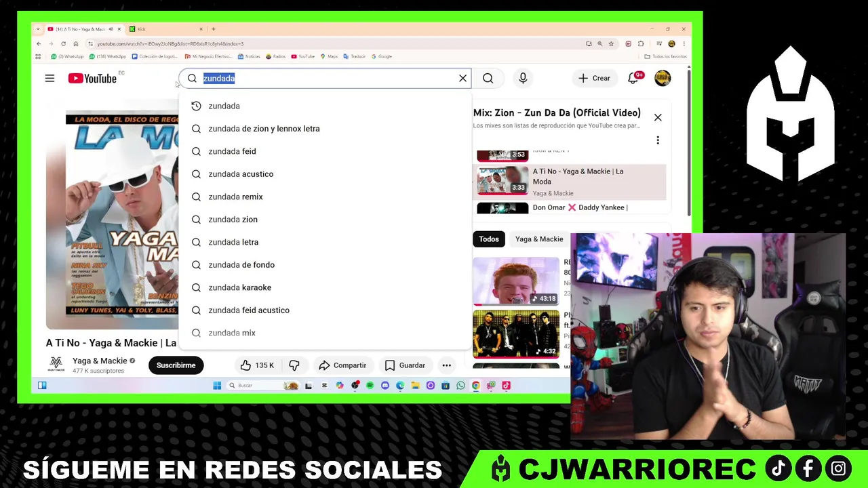Select the Todos filter chip

489,239
